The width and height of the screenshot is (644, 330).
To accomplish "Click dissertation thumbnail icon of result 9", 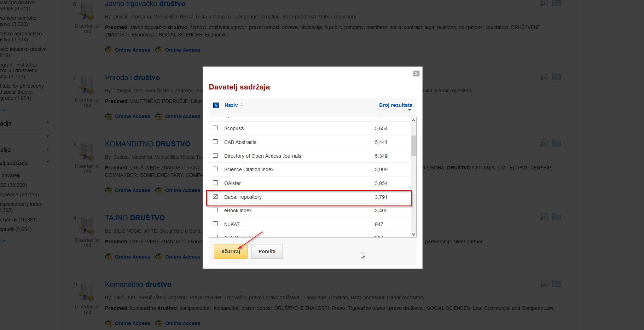I will [87, 226].
